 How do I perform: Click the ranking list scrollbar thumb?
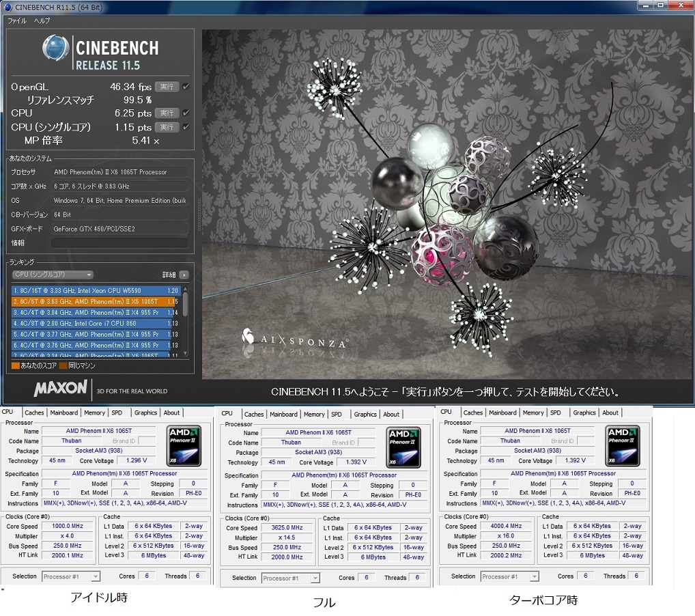click(185, 304)
